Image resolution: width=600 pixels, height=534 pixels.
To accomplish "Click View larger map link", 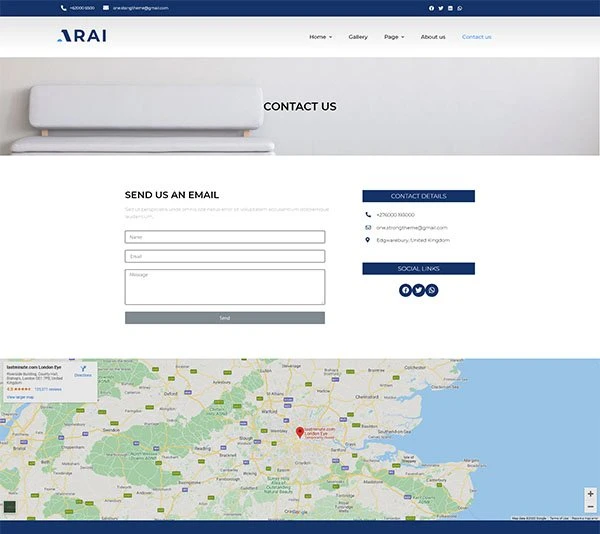I will pyautogui.click(x=20, y=397).
